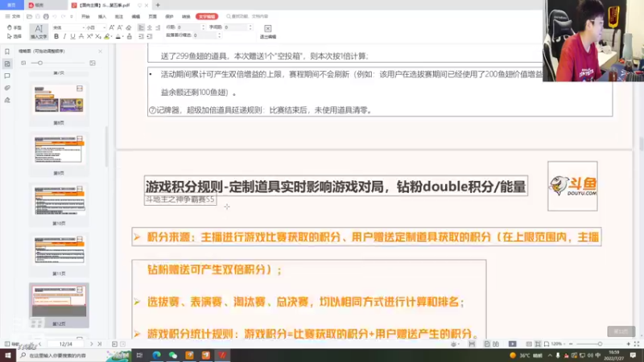The width and height of the screenshot is (644, 362).
Task: Select the Select cursor tool
Action: [14, 36]
